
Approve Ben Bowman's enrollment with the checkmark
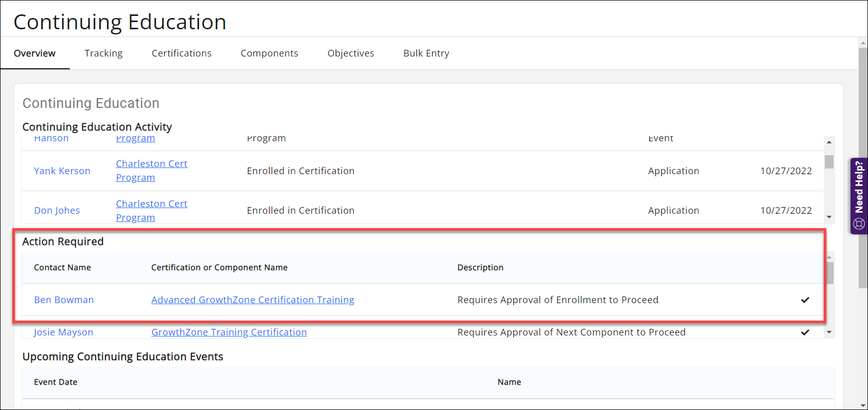pyautogui.click(x=805, y=300)
